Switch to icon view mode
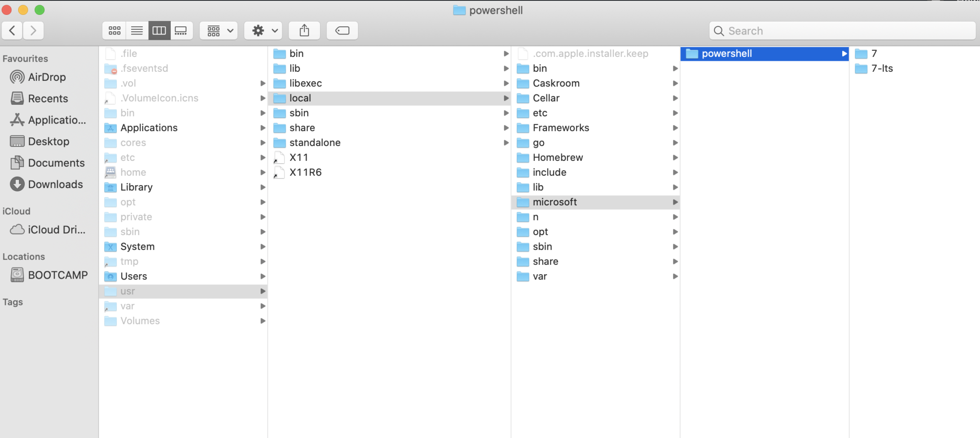Image resolution: width=980 pixels, height=438 pixels. click(x=114, y=30)
